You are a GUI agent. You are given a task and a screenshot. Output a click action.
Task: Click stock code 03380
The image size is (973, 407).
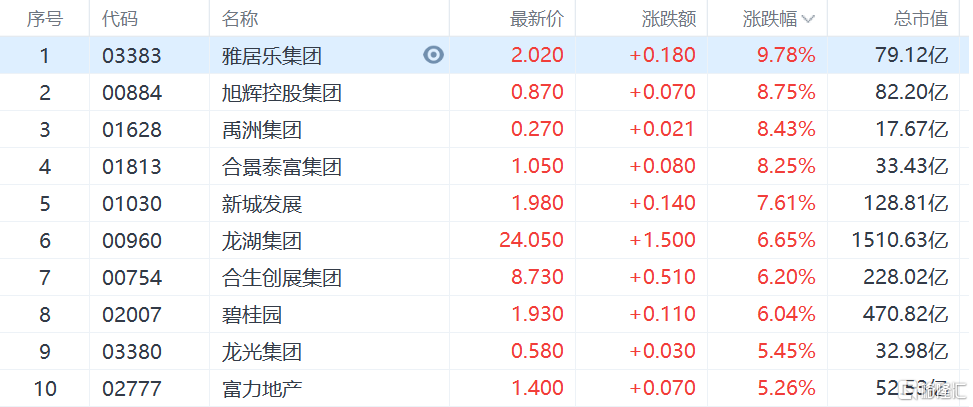click(132, 352)
